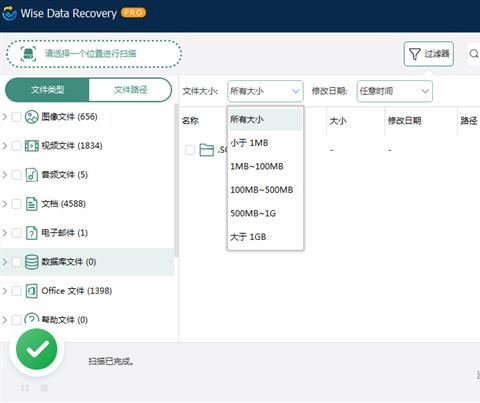Select 小于 1MB size option
The width and height of the screenshot is (480, 403).
[x=265, y=143]
